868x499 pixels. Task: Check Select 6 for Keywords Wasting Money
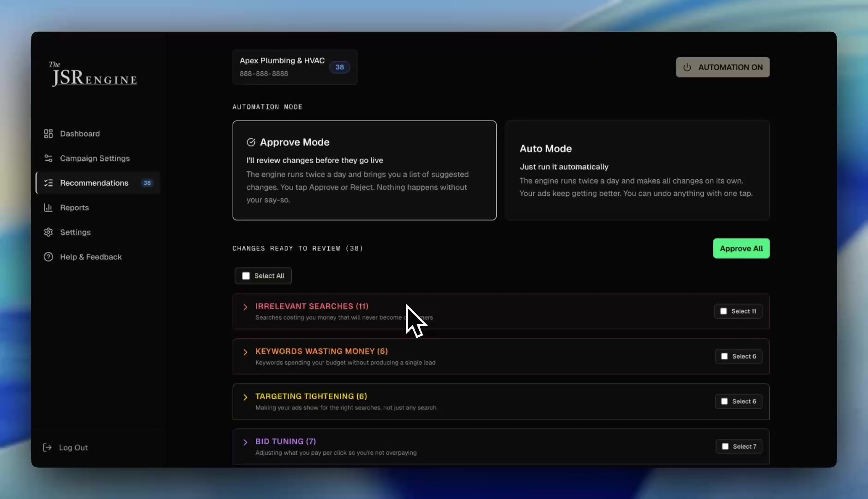724,356
